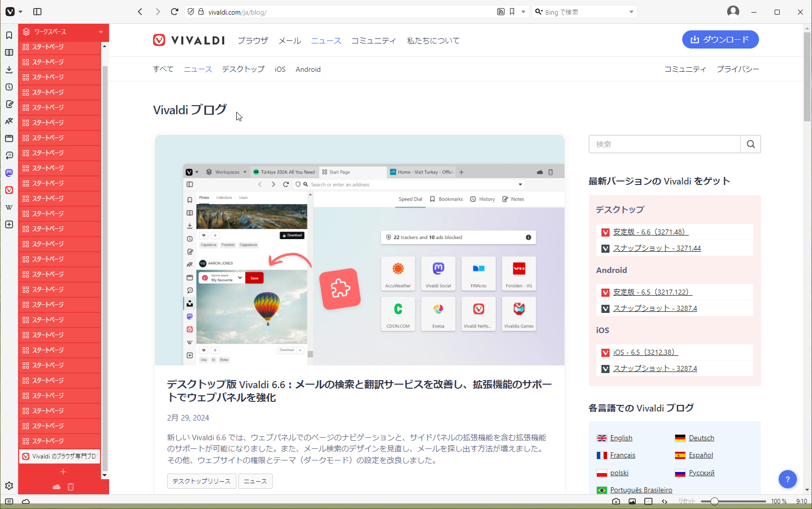Open the Vivaldi web panel
This screenshot has height=509, width=812.
click(9, 190)
